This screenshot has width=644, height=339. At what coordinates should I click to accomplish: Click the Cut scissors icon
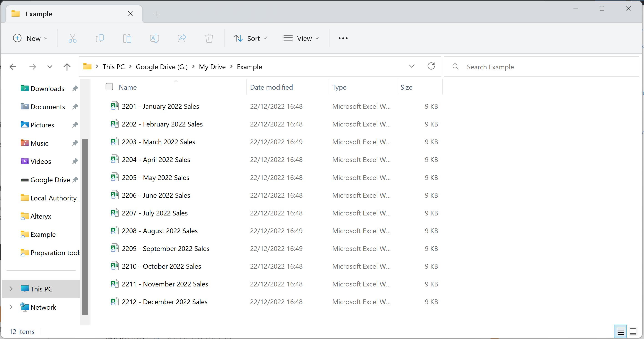click(x=73, y=38)
